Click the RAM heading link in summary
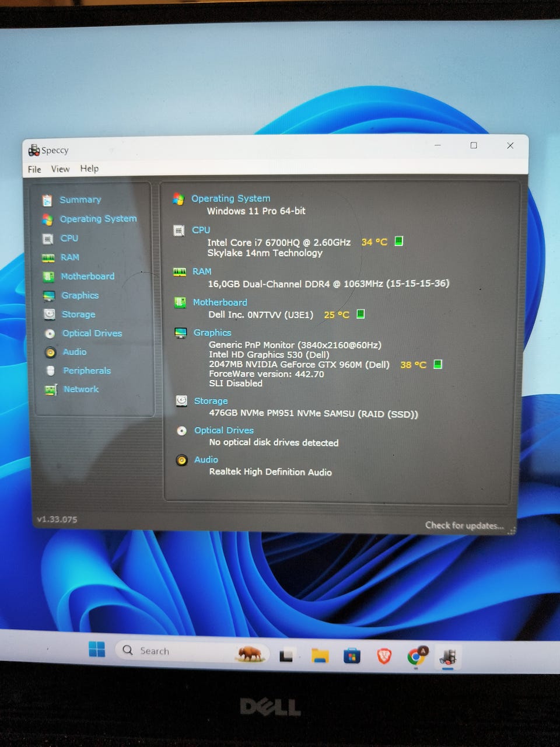 [202, 271]
